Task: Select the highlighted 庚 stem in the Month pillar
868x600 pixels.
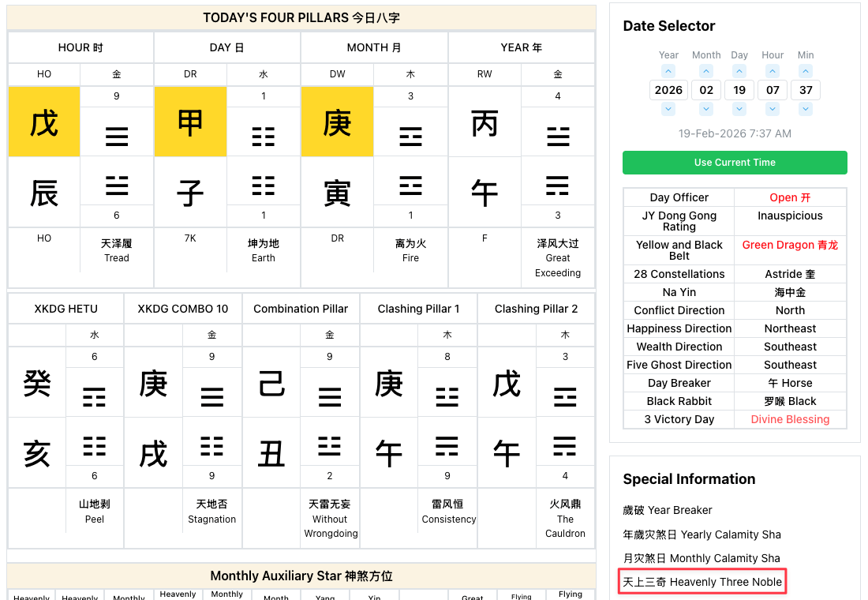Action: 337,122
